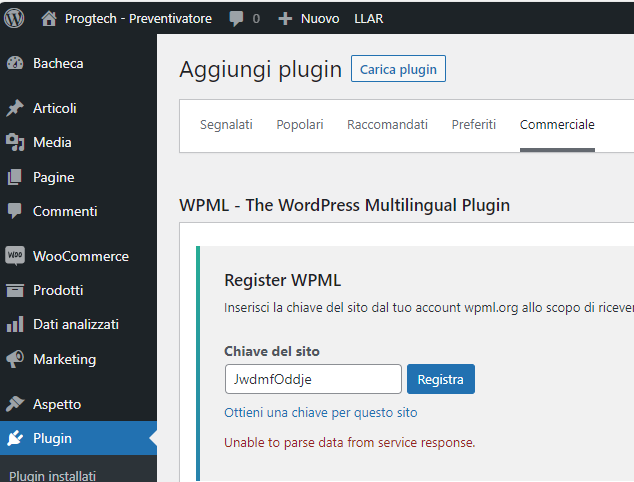Click the Registra button
The height and width of the screenshot is (482, 634).
[441, 379]
